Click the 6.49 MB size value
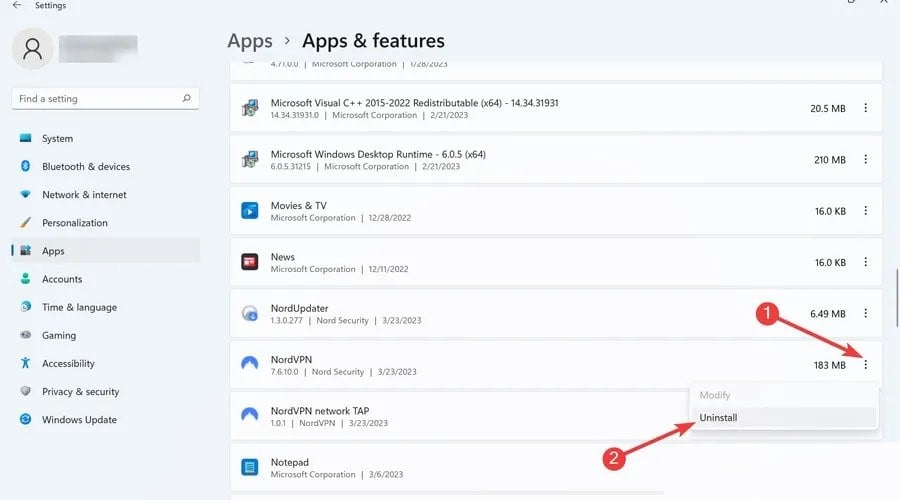The height and width of the screenshot is (500, 900). pyautogui.click(x=828, y=314)
